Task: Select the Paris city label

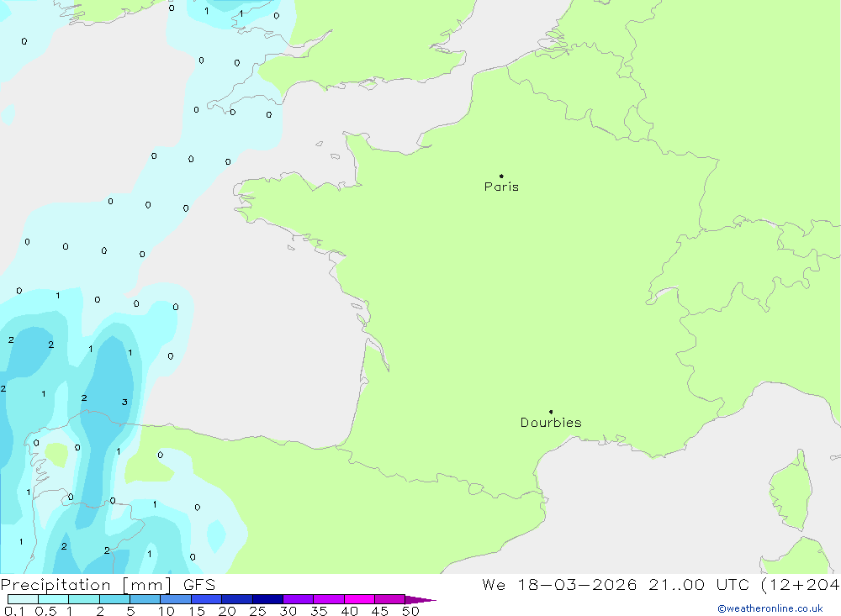Action: [x=501, y=187]
